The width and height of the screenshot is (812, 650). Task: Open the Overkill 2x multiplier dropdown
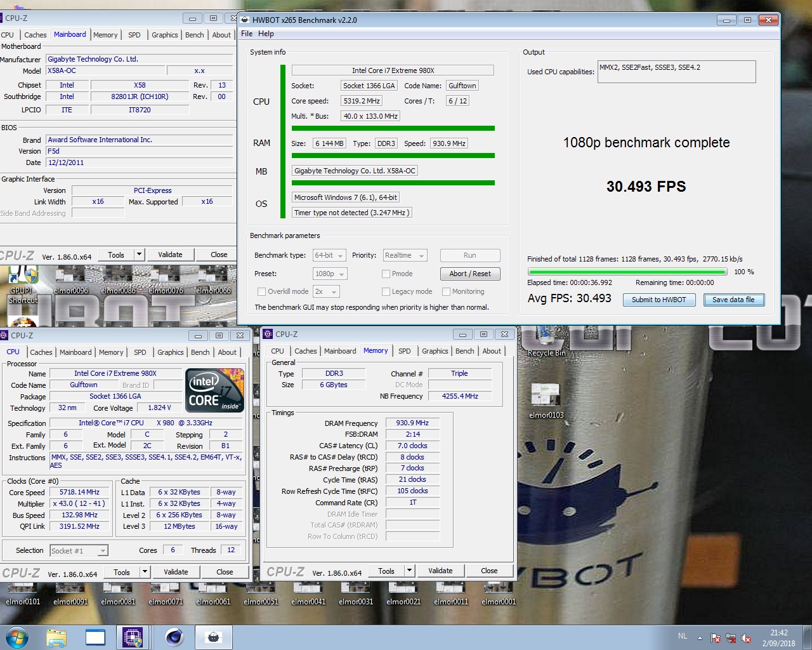click(x=326, y=291)
